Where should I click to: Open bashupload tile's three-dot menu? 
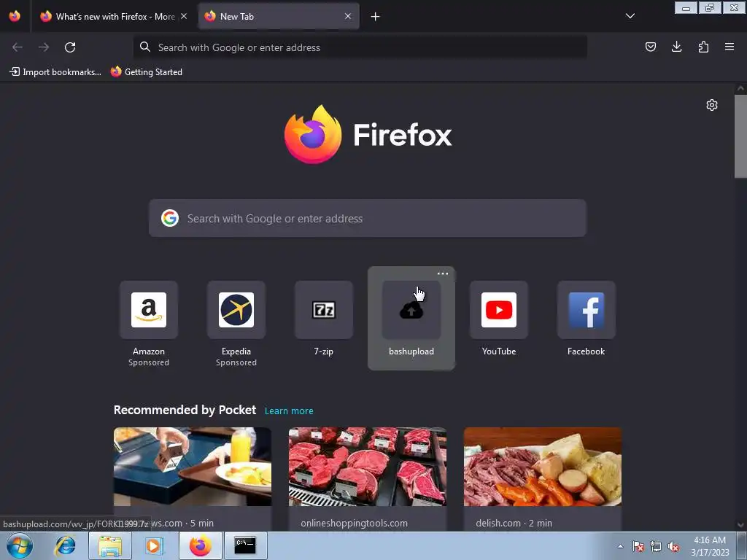point(443,273)
